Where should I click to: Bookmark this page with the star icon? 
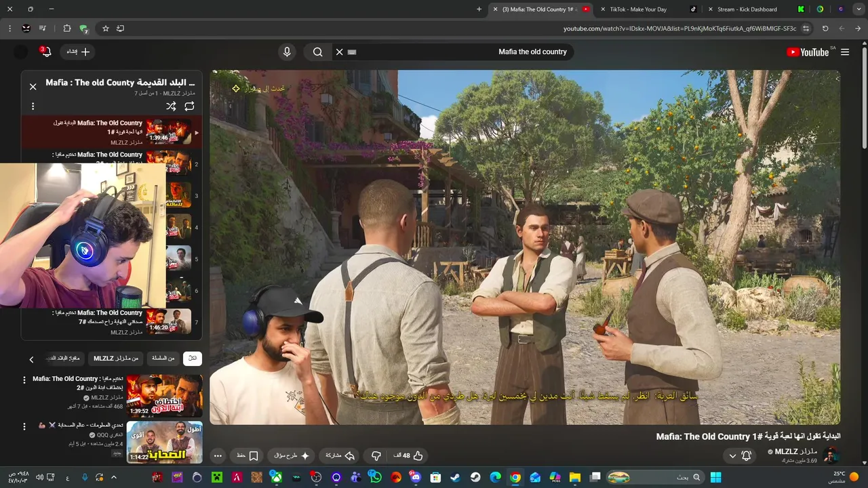pyautogui.click(x=106, y=28)
